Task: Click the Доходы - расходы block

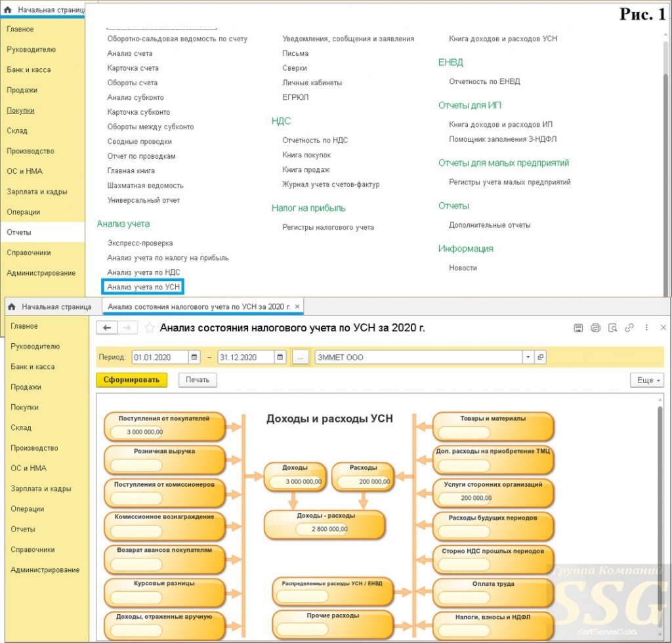Action: (325, 524)
